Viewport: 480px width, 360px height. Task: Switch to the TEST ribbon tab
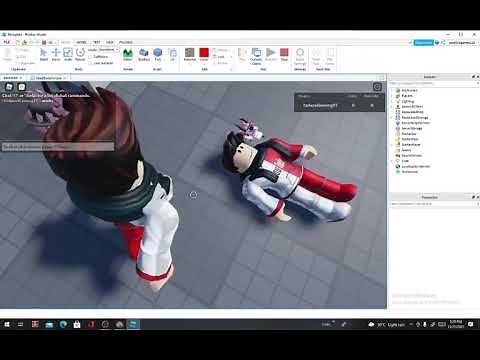[x=96, y=42]
